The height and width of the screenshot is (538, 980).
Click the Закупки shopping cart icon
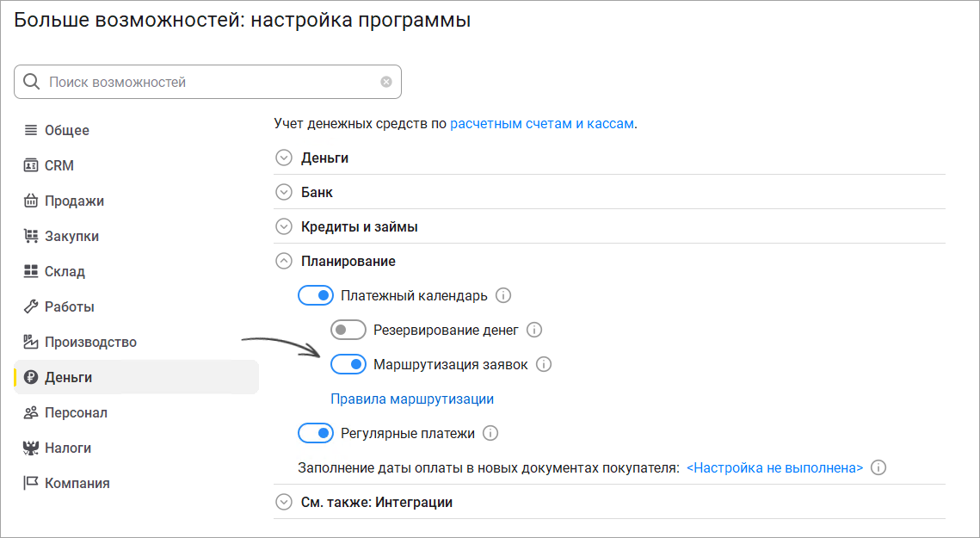coord(31,236)
